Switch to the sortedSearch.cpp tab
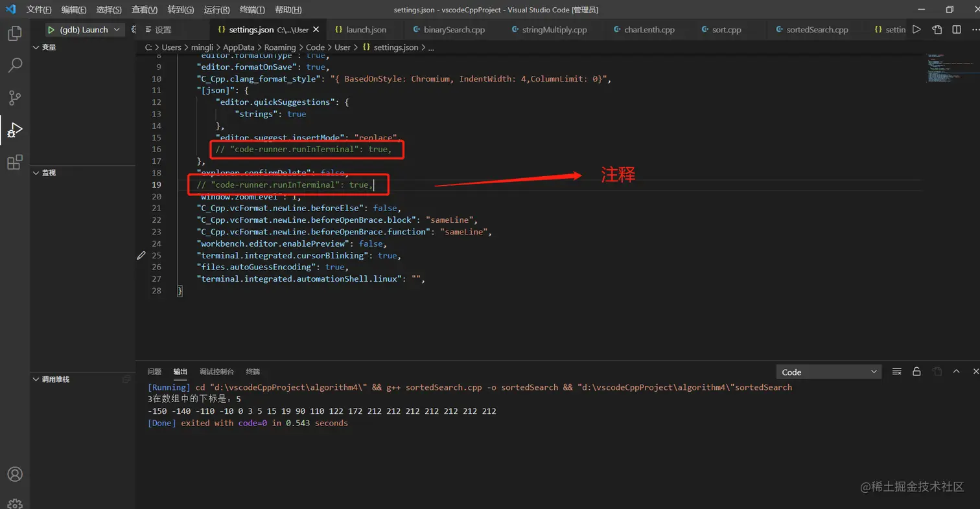980x509 pixels. [x=816, y=30]
